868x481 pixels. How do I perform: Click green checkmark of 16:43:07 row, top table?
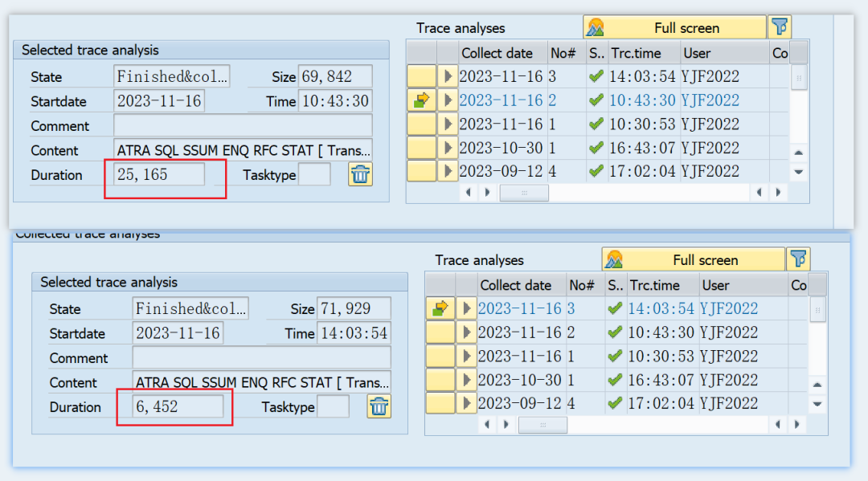596,148
